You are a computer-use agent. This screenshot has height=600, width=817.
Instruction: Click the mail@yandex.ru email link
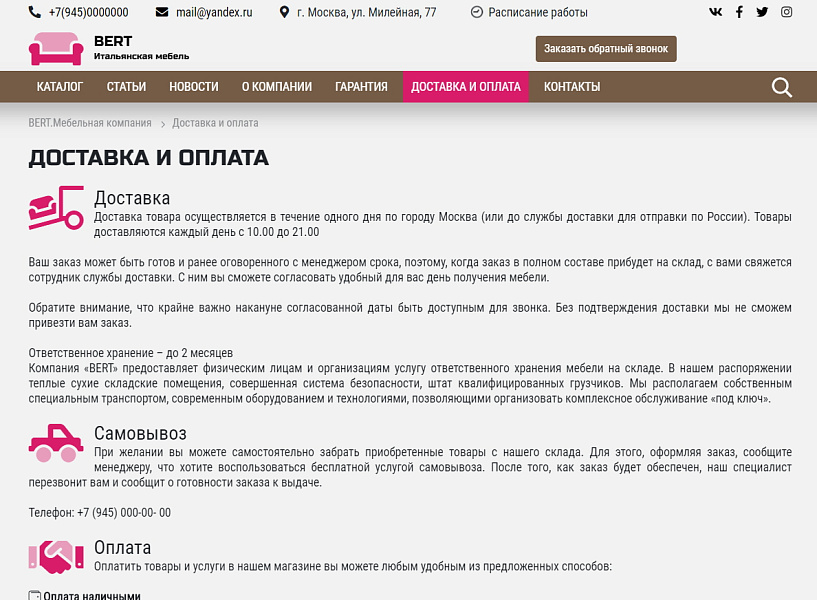213,13
